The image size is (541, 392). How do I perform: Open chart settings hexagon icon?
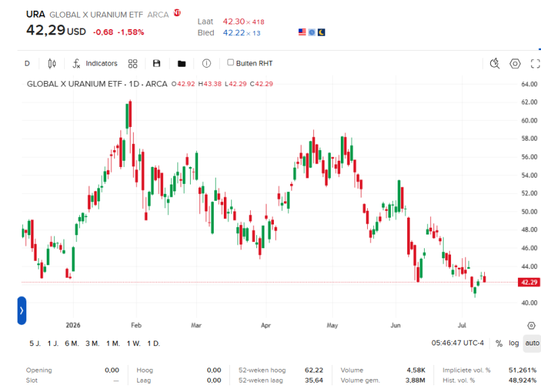[x=515, y=64]
